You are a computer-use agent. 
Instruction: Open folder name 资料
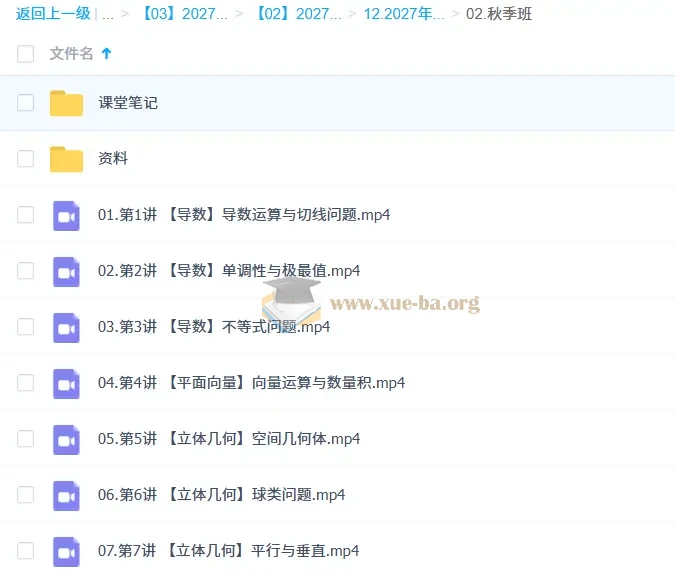(x=113, y=158)
